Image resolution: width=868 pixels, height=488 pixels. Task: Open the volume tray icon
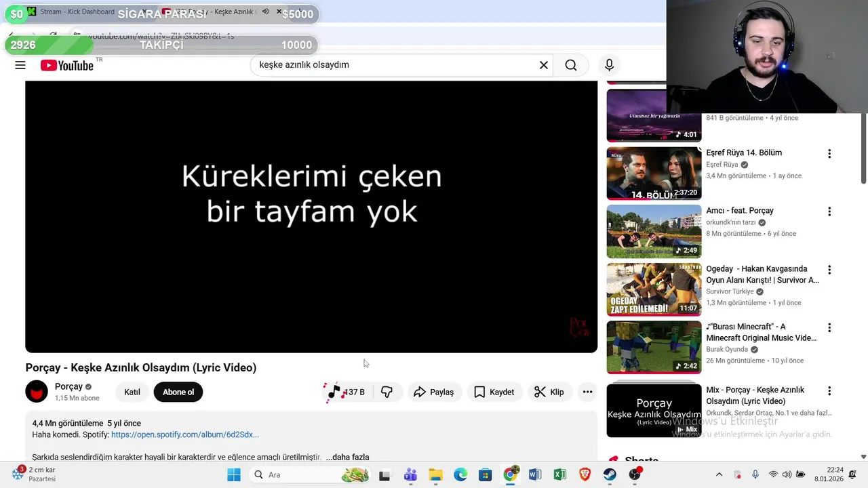pyautogui.click(x=787, y=474)
